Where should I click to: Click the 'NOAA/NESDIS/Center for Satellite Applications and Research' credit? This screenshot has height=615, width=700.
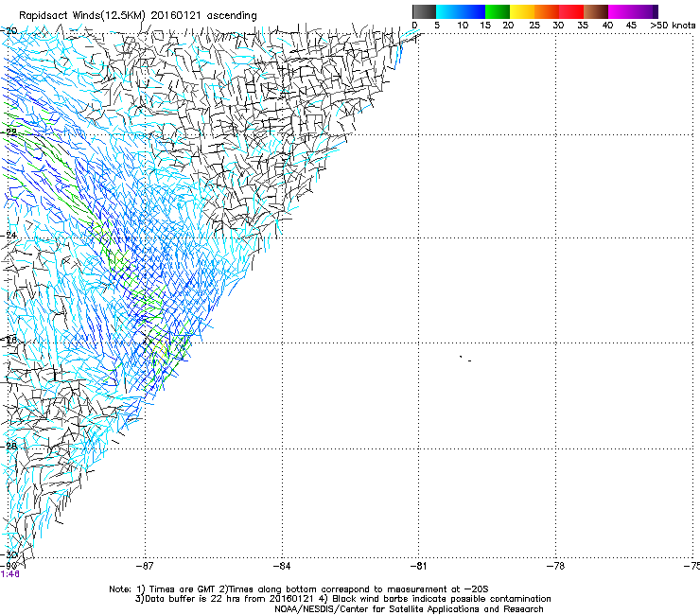409,609
